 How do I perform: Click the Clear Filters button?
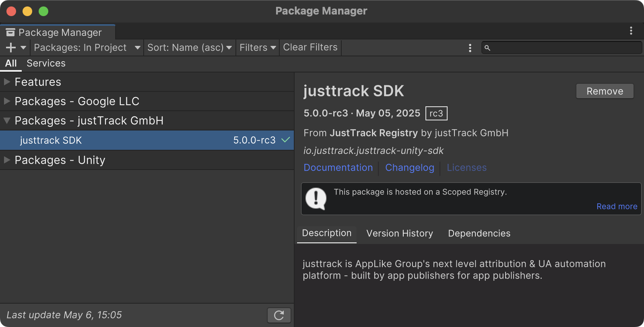click(x=310, y=48)
